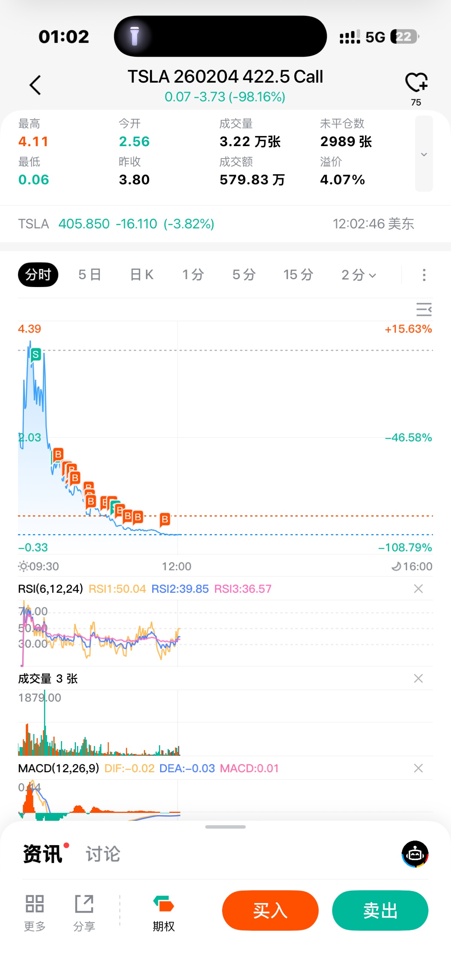Open the chart settings list icon
Image resolution: width=451 pixels, height=980 pixels.
424,310
